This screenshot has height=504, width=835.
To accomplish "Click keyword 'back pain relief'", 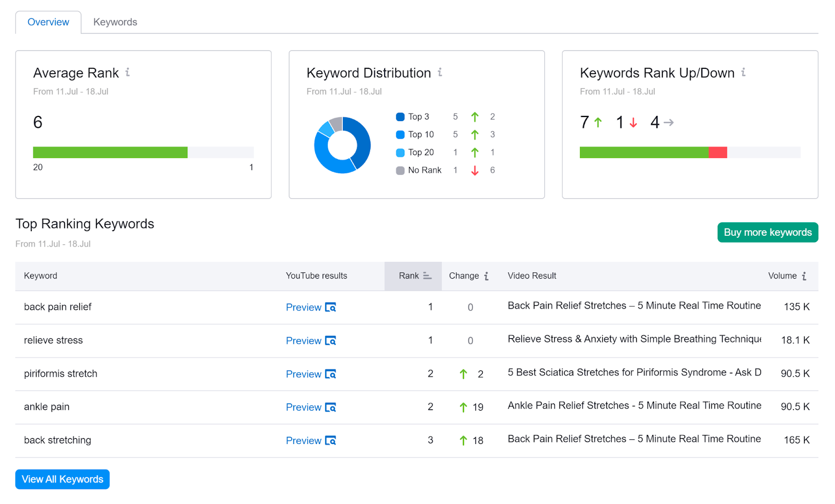I will coord(58,307).
